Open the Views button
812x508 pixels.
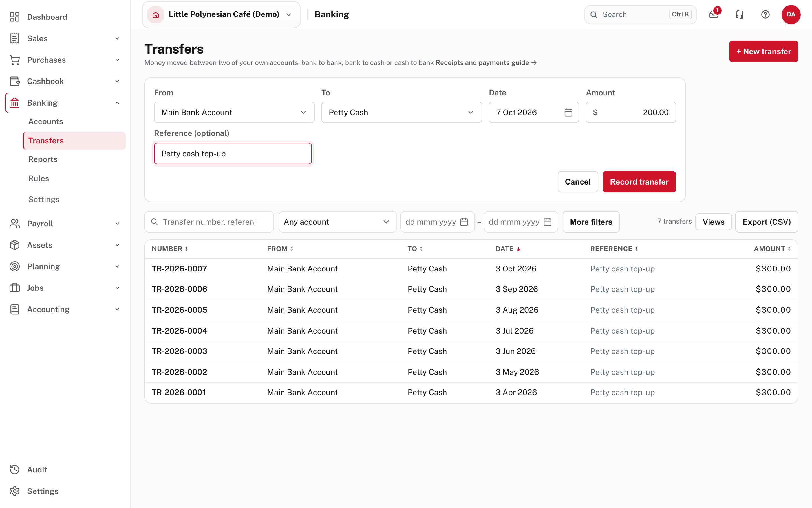tap(713, 222)
